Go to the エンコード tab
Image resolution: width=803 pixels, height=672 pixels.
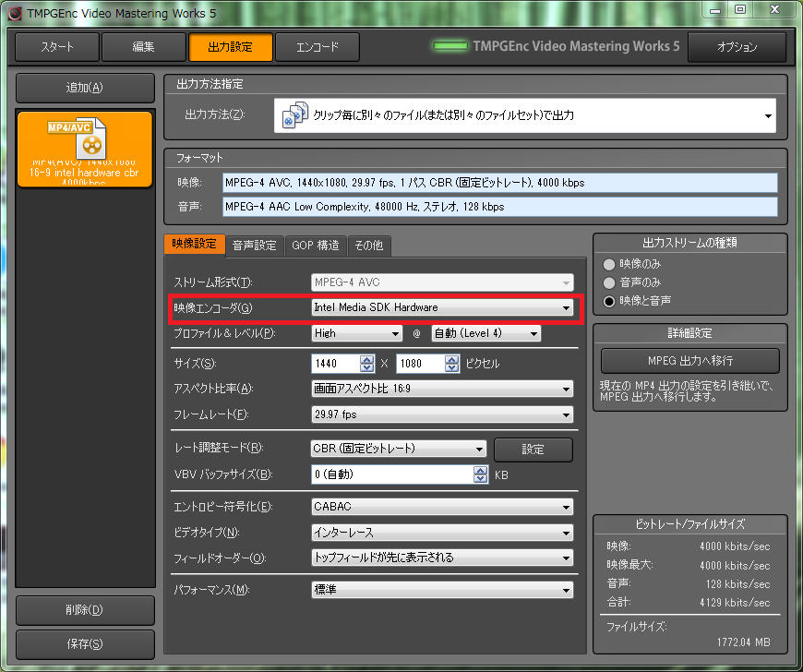(x=317, y=47)
